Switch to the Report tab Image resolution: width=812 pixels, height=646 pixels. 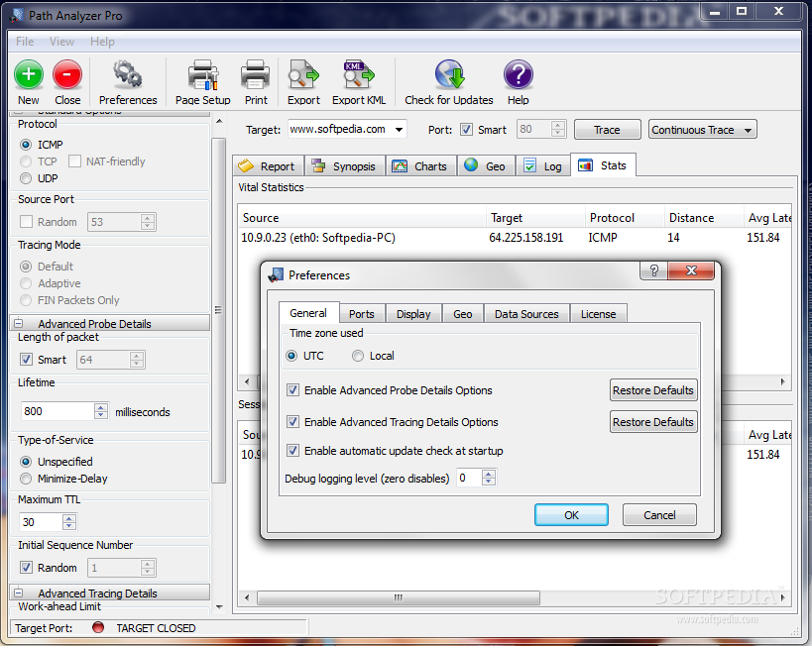point(268,166)
